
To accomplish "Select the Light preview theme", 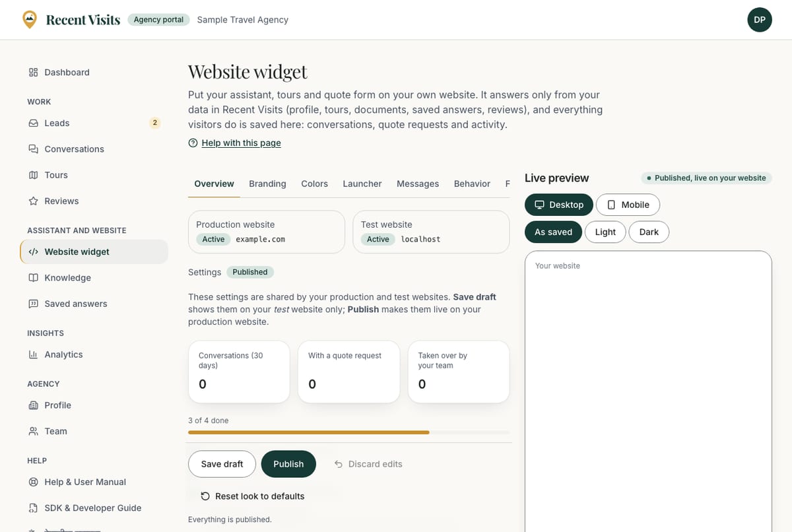I will [605, 232].
